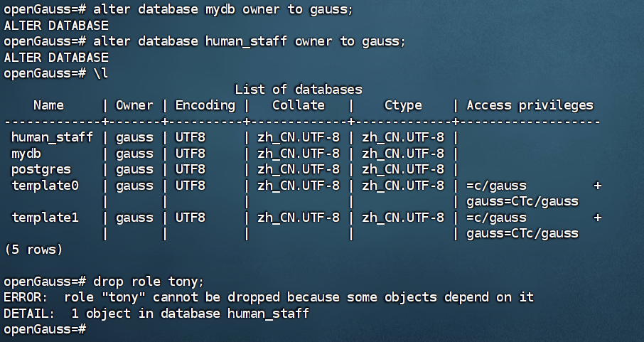This screenshot has width=644, height=342.
Task: Click the first "ALTER DATABASE" output line
Action: 56,26
